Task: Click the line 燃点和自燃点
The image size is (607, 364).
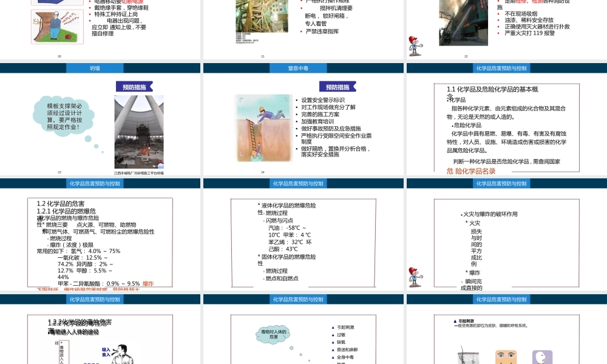Action: coord(282,278)
